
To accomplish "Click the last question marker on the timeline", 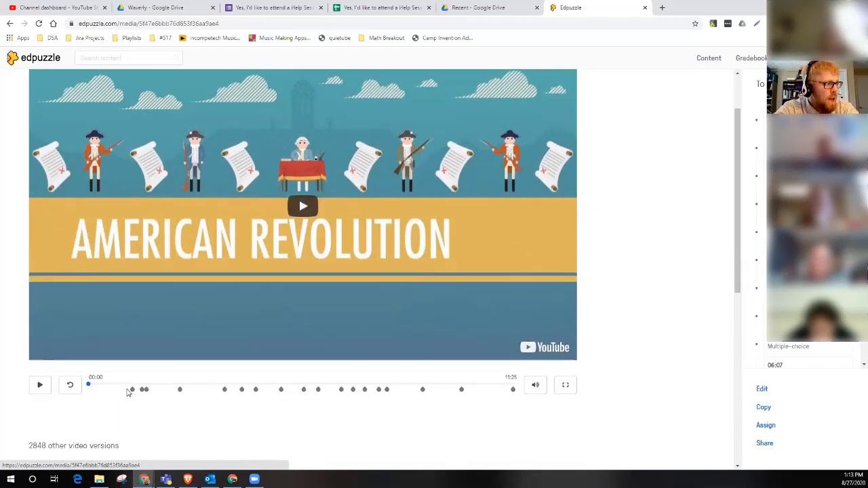I will tap(513, 389).
